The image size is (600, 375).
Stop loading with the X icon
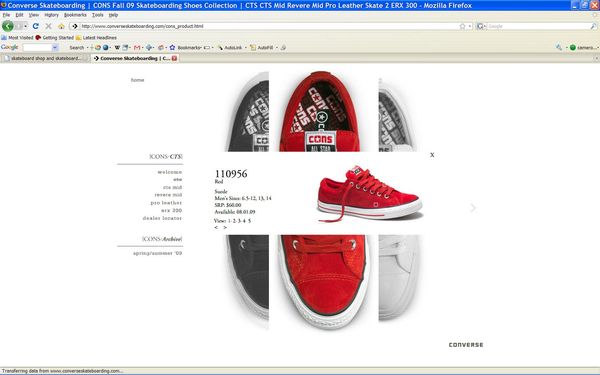coord(48,26)
